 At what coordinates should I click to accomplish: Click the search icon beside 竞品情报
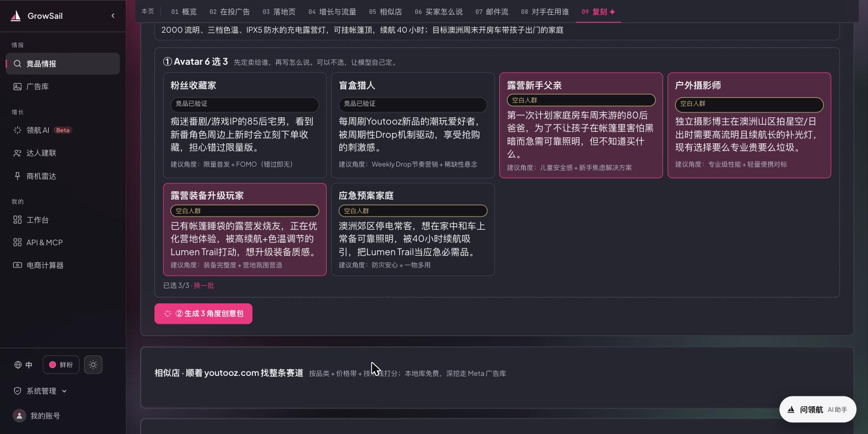[18, 64]
